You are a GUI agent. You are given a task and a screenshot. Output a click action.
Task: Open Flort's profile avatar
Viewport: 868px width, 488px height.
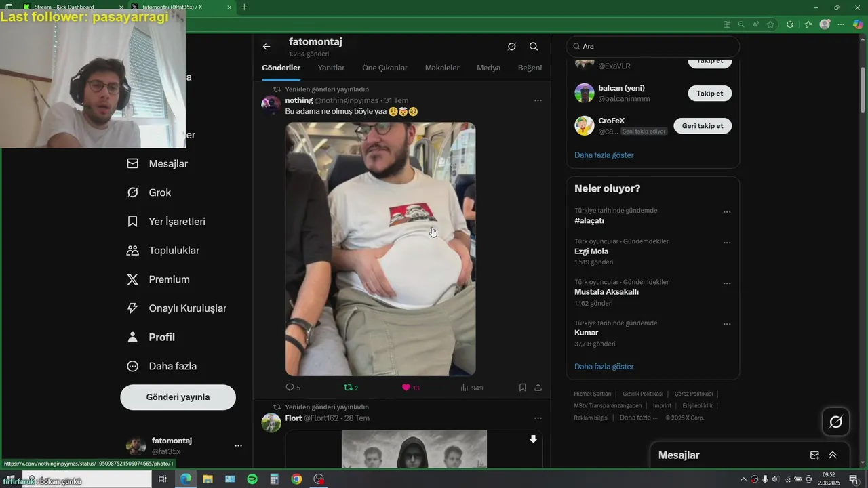[x=271, y=422]
